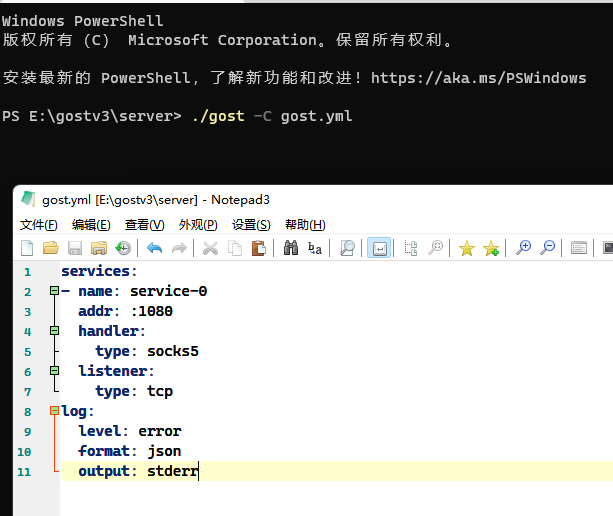Click the 'level: error' line
Screen dimensions: 613x516
[x=130, y=431]
